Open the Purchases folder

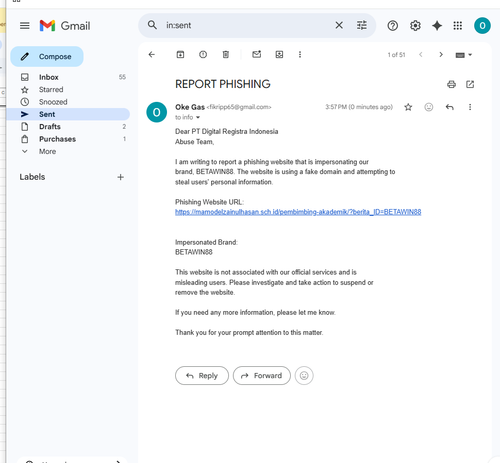[68, 139]
